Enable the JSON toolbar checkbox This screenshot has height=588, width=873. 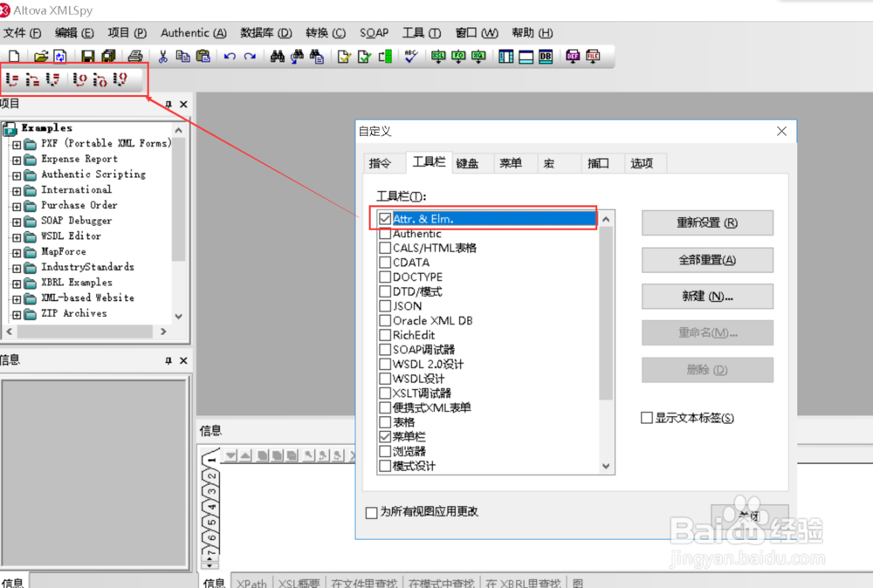[x=385, y=306]
